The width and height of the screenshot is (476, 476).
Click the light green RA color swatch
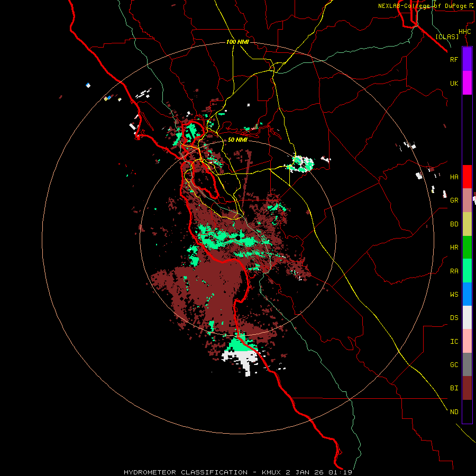[x=467, y=271]
